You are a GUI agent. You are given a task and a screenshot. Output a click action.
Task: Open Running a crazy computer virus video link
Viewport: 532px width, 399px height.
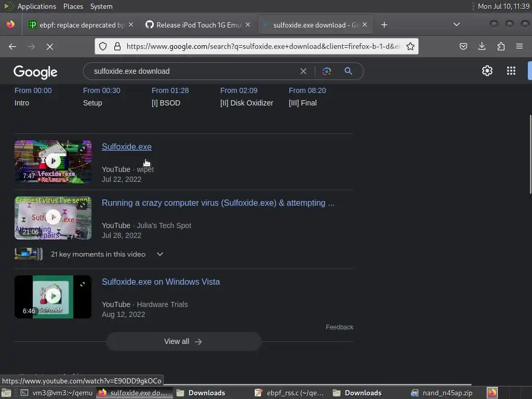point(218,203)
